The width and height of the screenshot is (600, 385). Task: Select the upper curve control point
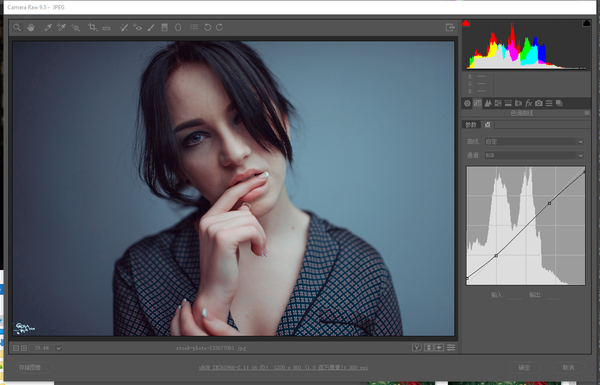click(x=549, y=203)
